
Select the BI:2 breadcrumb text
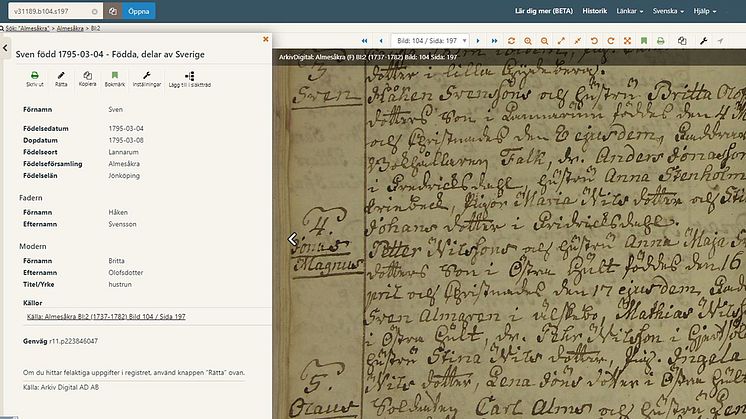click(96, 29)
